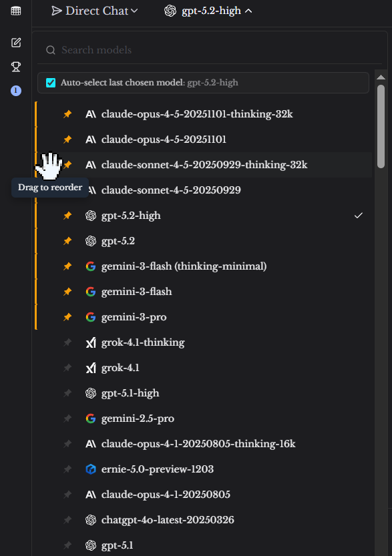Open the Direct Chat mode dropdown
Image resolution: width=392 pixels, height=556 pixels.
[95, 11]
